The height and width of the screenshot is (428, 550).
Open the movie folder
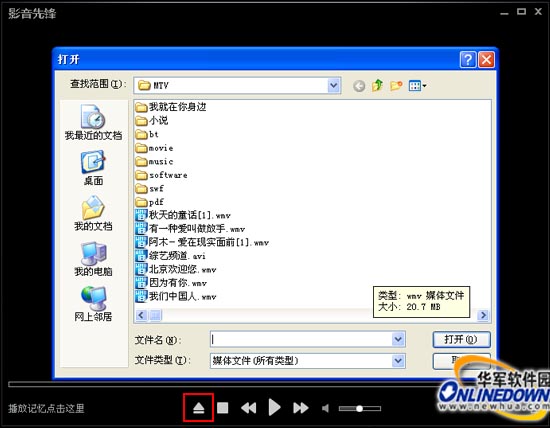(x=154, y=148)
